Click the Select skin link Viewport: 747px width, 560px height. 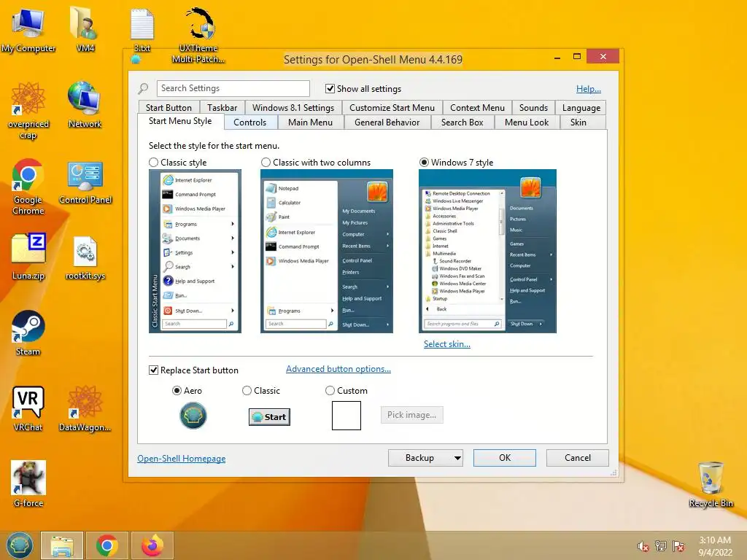[447, 344]
